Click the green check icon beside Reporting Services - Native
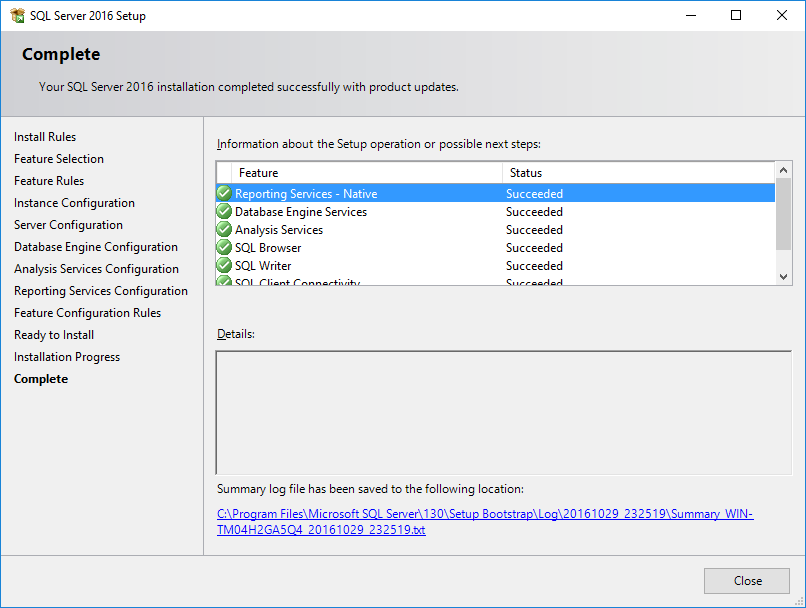The image size is (806, 608). 224,194
